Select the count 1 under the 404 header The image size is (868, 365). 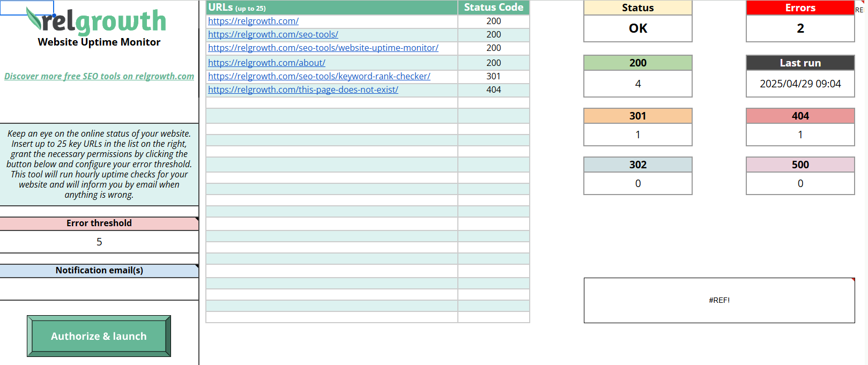tap(800, 135)
